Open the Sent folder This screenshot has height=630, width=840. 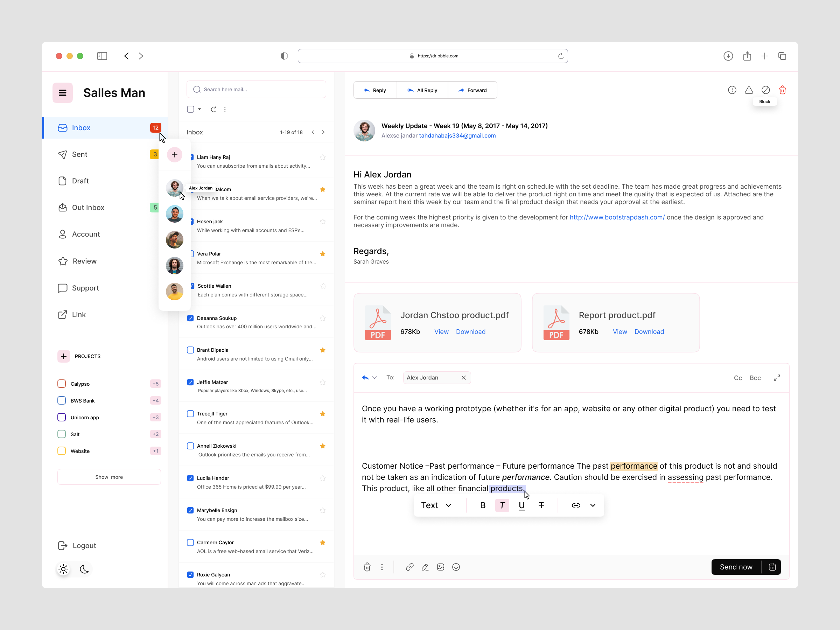coord(80,154)
